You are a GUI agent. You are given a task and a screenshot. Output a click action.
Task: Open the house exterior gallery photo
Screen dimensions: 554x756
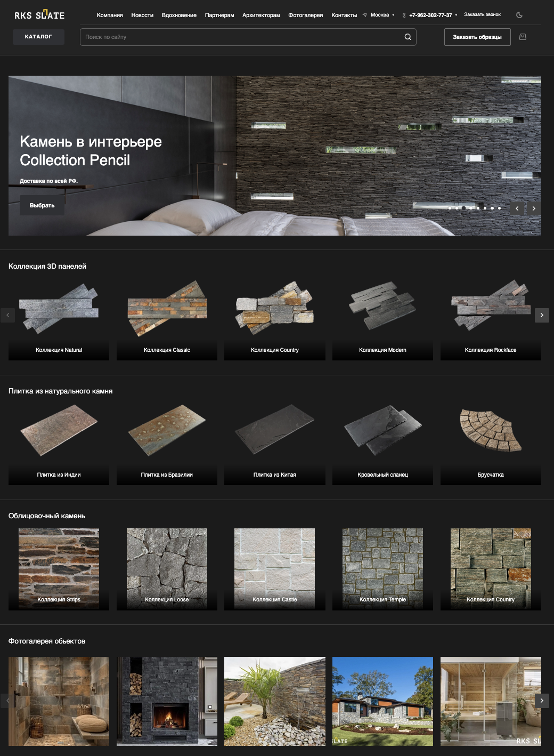tap(382, 701)
